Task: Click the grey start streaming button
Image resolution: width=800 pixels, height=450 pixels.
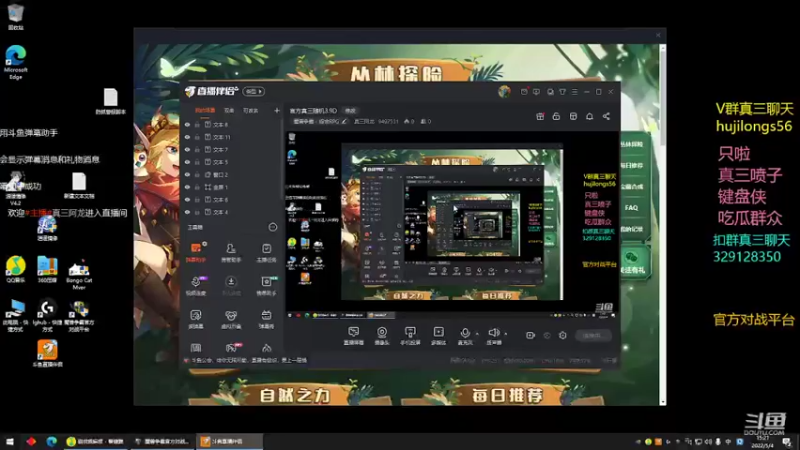Action: coord(592,335)
